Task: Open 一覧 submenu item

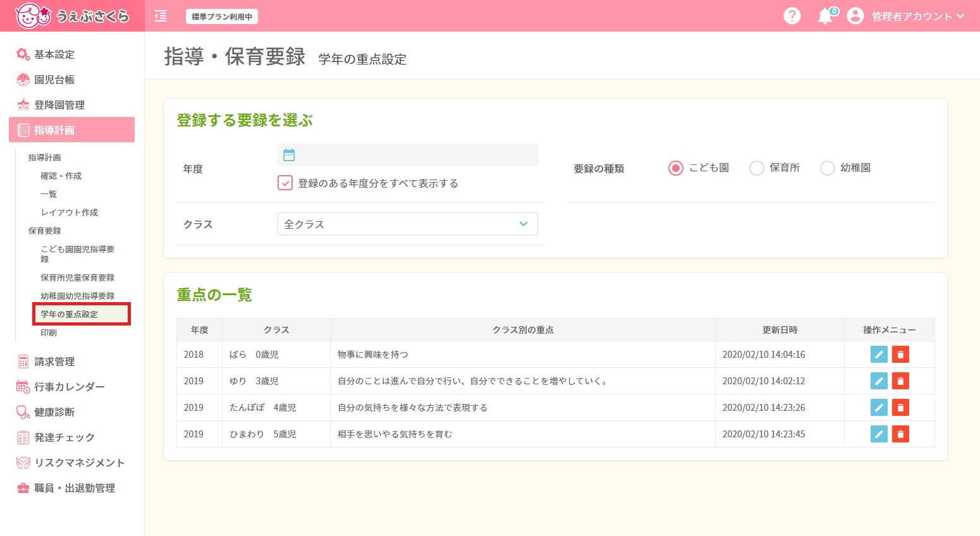Action: pyautogui.click(x=49, y=194)
